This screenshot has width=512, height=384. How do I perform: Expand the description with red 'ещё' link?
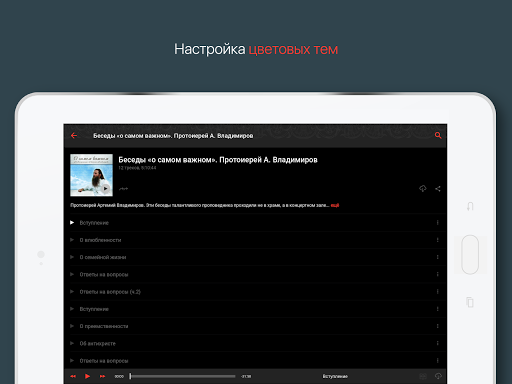point(335,205)
